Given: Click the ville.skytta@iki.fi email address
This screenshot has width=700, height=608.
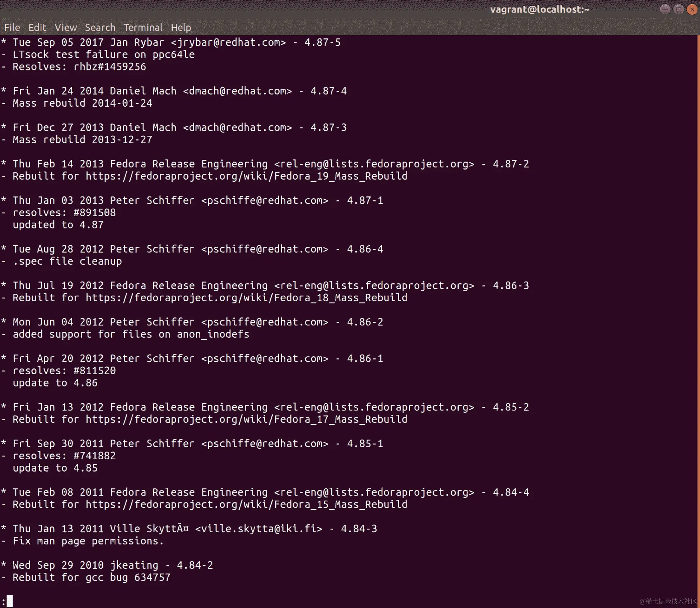Looking at the screenshot, I should click(258, 529).
